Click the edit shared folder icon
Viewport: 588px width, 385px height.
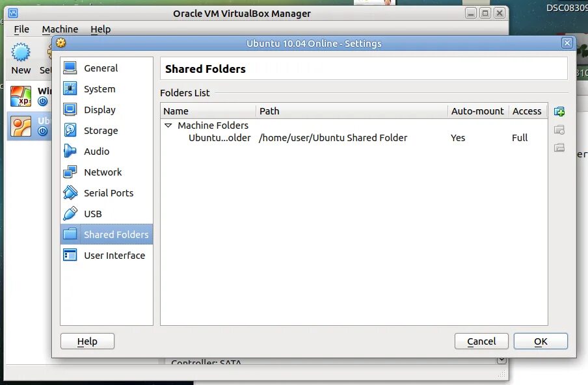(x=559, y=129)
